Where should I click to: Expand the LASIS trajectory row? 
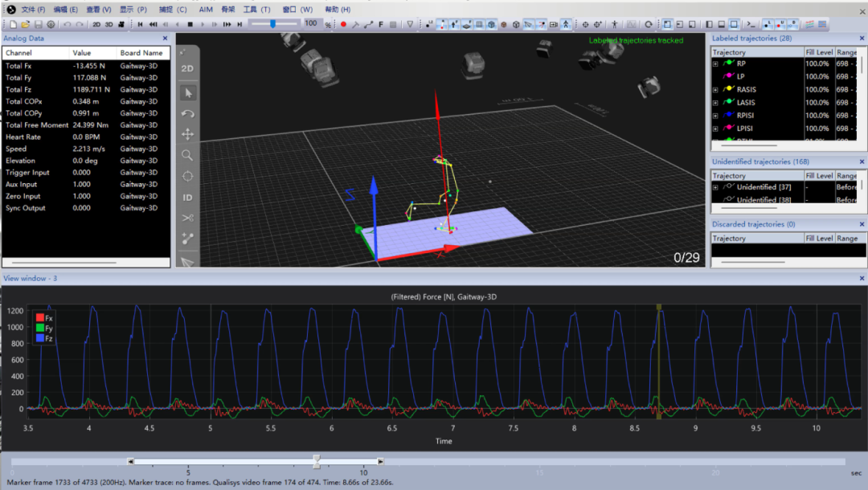[715, 103]
